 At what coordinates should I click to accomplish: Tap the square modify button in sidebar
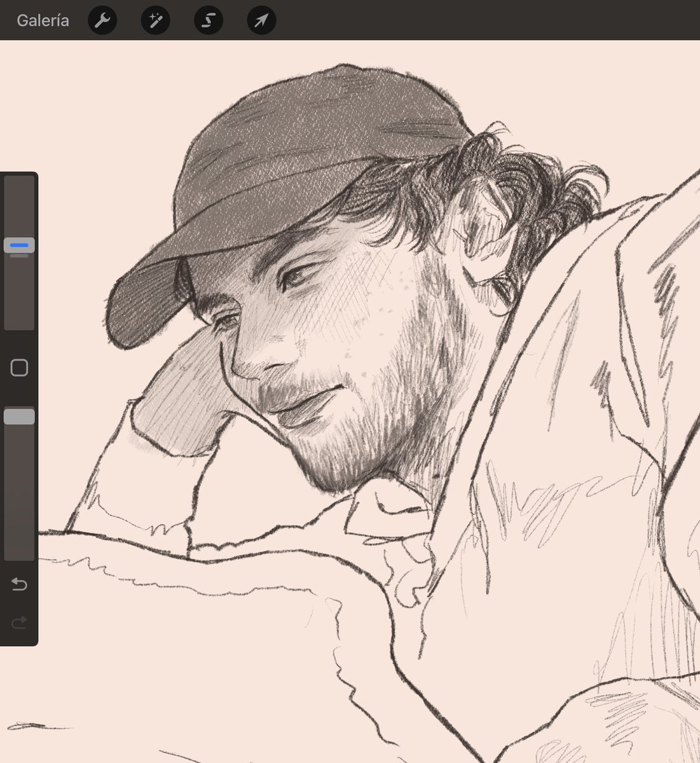coord(19,368)
